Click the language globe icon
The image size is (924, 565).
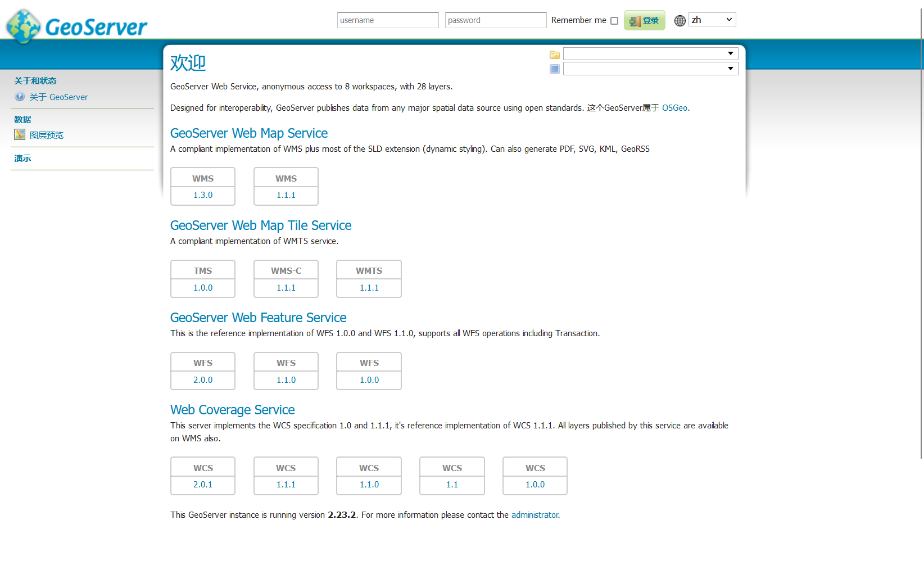coord(680,20)
